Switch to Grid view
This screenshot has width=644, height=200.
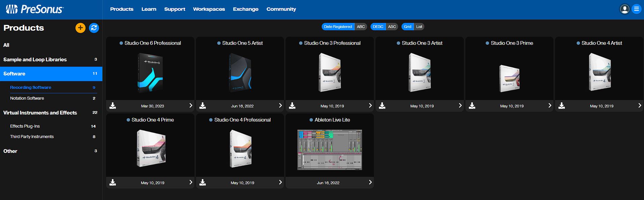[408, 27]
